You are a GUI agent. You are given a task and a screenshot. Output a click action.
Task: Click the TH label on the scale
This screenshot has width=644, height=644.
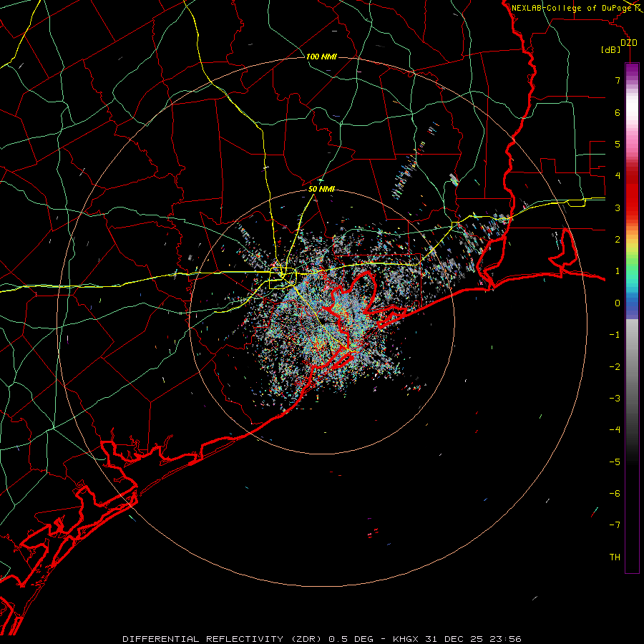(x=615, y=557)
